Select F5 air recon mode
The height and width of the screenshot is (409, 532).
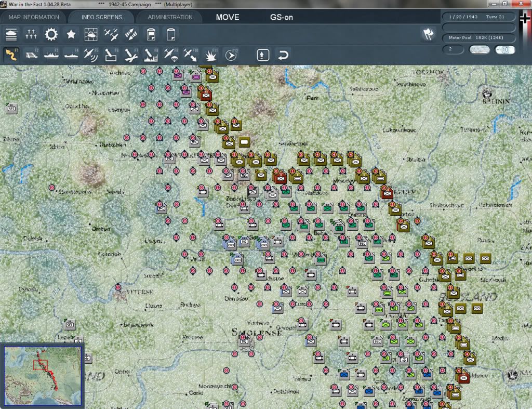pos(91,55)
